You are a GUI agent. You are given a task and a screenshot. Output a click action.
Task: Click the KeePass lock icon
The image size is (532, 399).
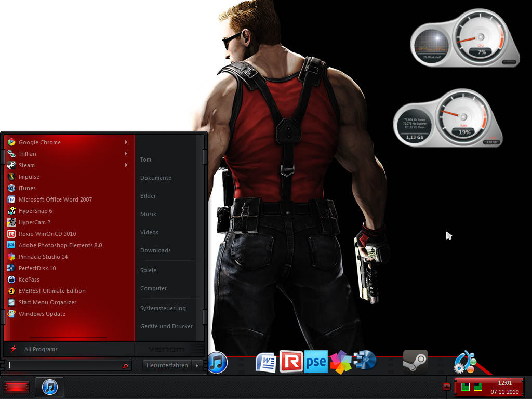(11, 279)
